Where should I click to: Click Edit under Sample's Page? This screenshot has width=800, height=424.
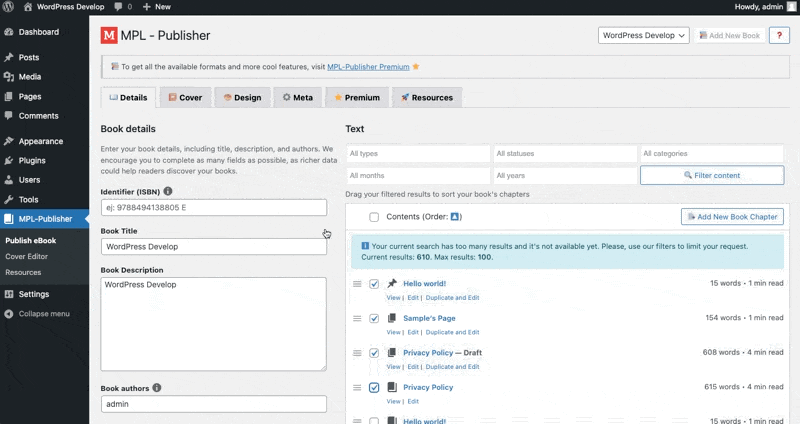tap(413, 332)
